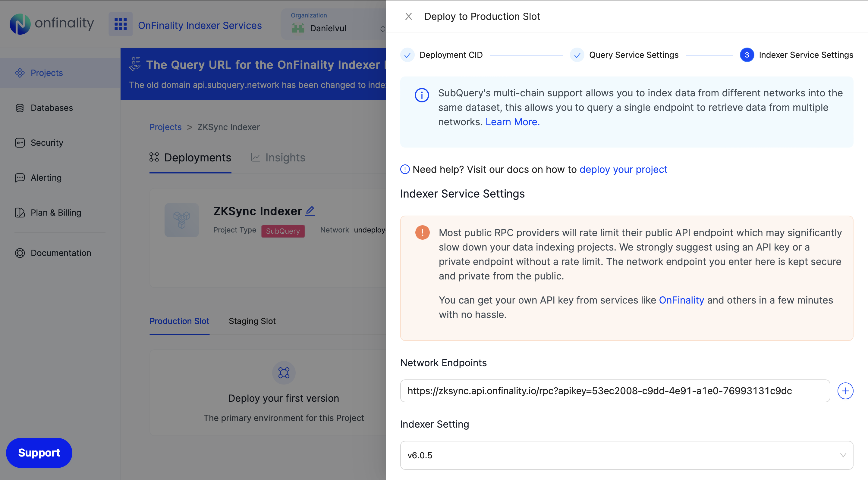
Task: Close the Deploy to Production Slot panel
Action: 408,16
